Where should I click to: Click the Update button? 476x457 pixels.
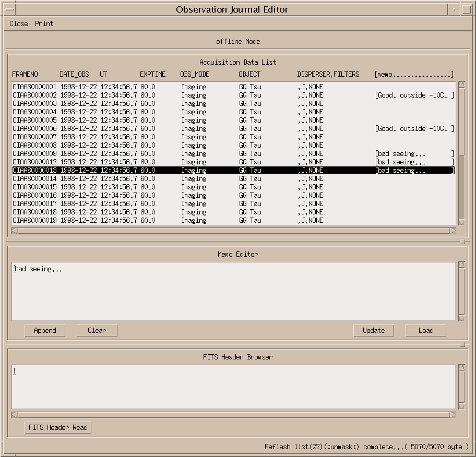[374, 330]
